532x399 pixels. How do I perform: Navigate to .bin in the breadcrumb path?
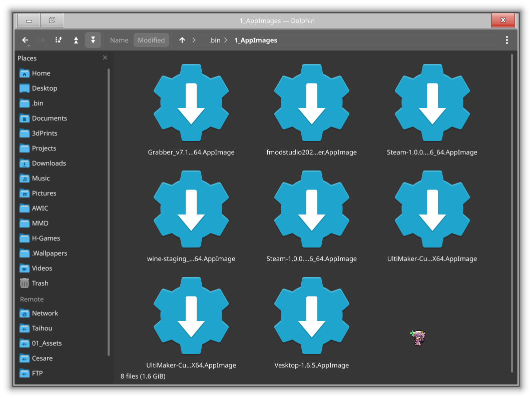click(x=214, y=40)
